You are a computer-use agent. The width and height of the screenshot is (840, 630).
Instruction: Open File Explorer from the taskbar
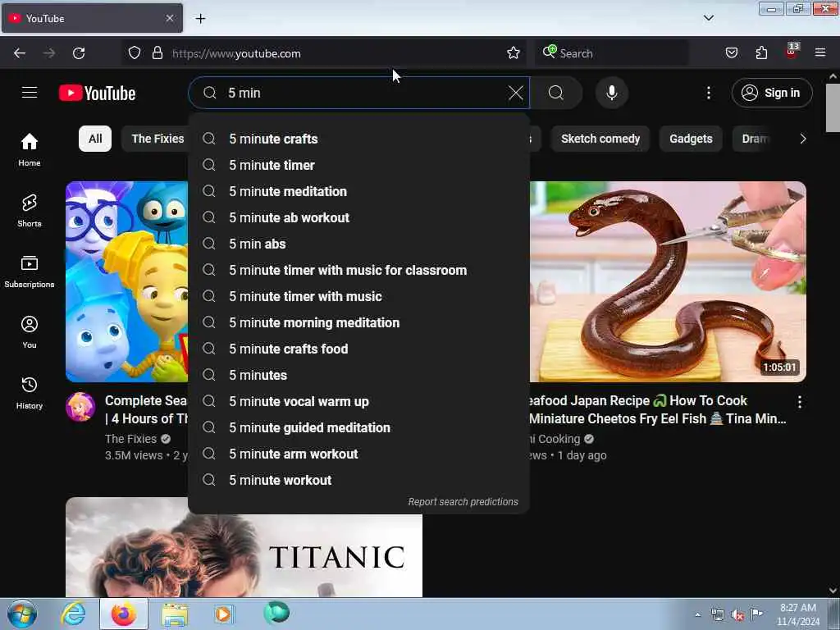click(175, 614)
